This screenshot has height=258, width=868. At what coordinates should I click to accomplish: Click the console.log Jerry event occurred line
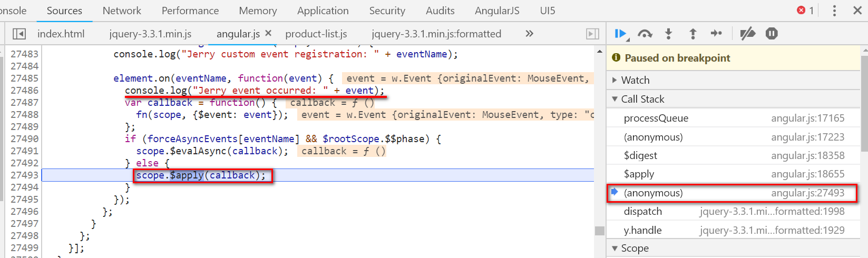(255, 91)
